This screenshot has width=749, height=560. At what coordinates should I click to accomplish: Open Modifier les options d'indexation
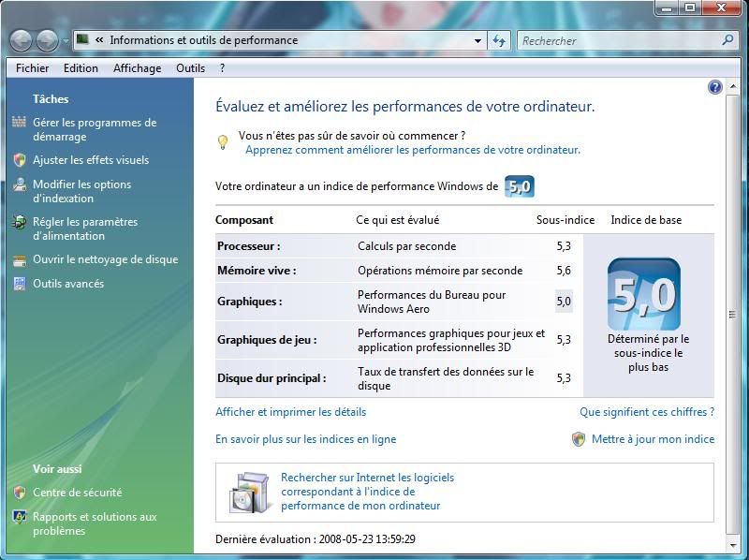(81, 191)
